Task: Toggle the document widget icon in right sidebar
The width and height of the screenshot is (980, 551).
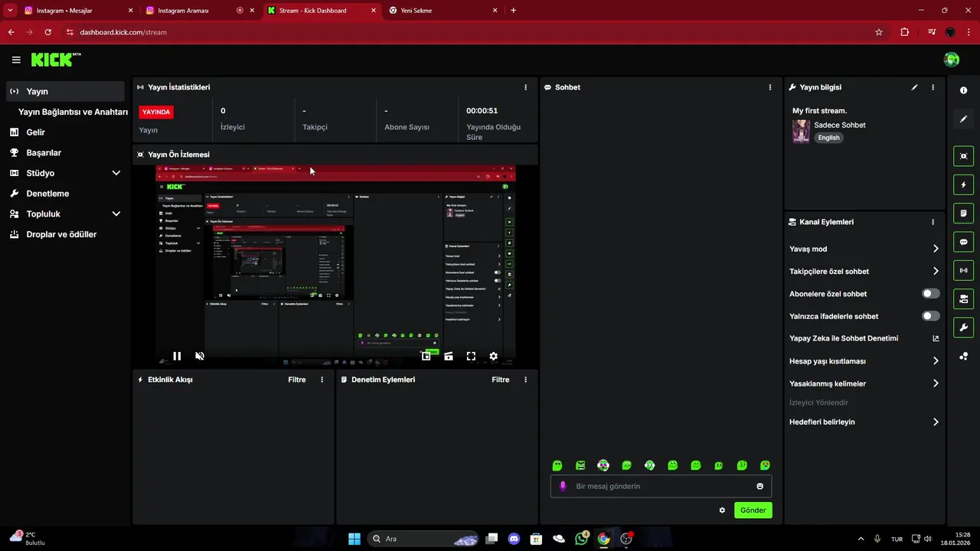Action: tap(963, 213)
